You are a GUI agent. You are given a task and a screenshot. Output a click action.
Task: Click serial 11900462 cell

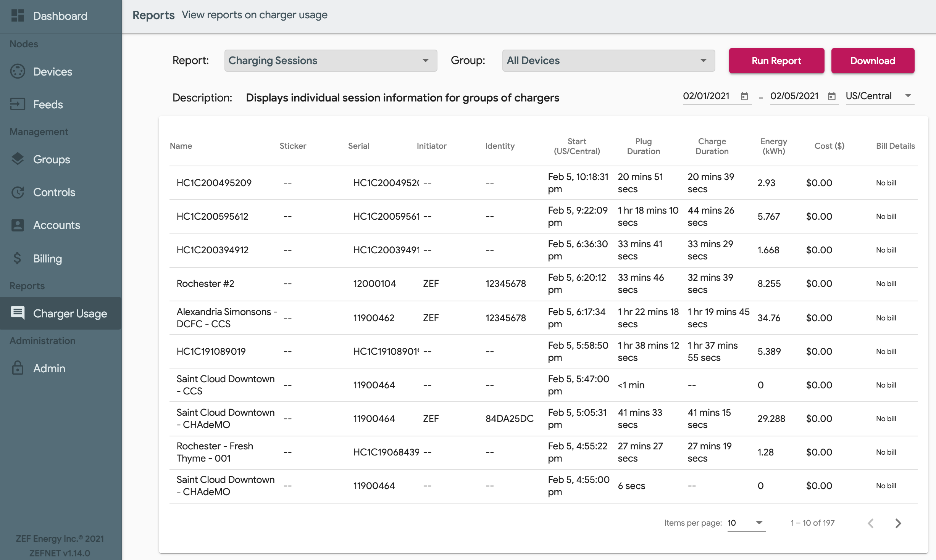pyautogui.click(x=374, y=318)
